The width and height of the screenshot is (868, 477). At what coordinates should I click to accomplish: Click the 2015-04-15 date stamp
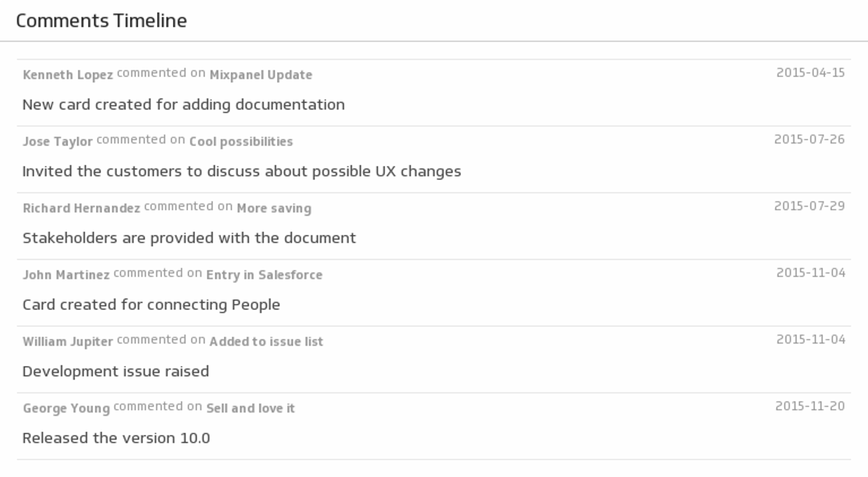pos(810,73)
